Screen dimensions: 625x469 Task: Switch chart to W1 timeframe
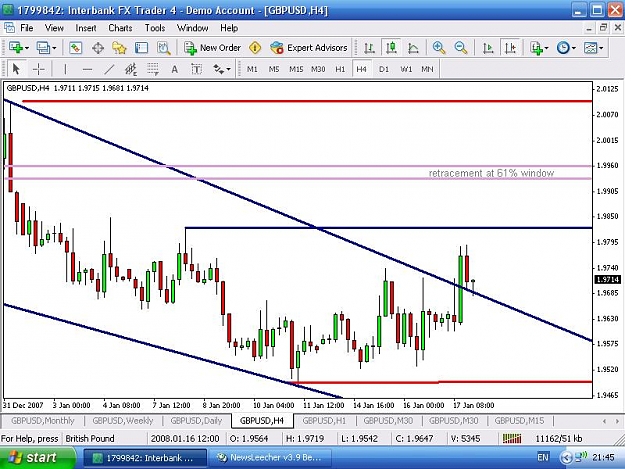[x=406, y=69]
